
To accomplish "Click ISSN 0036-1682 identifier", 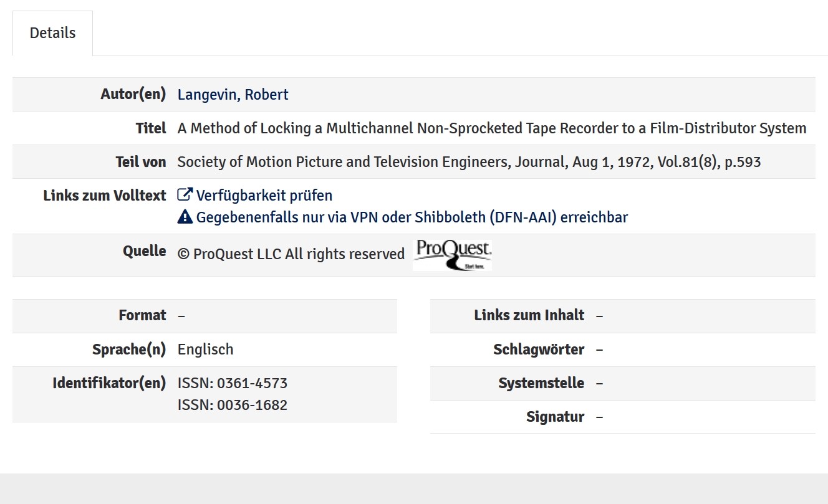I will tap(232, 405).
